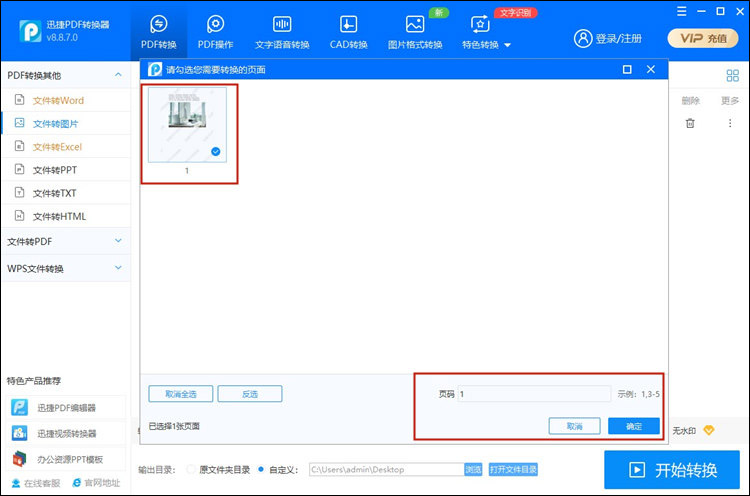Open 在线客服 support link

(36, 483)
